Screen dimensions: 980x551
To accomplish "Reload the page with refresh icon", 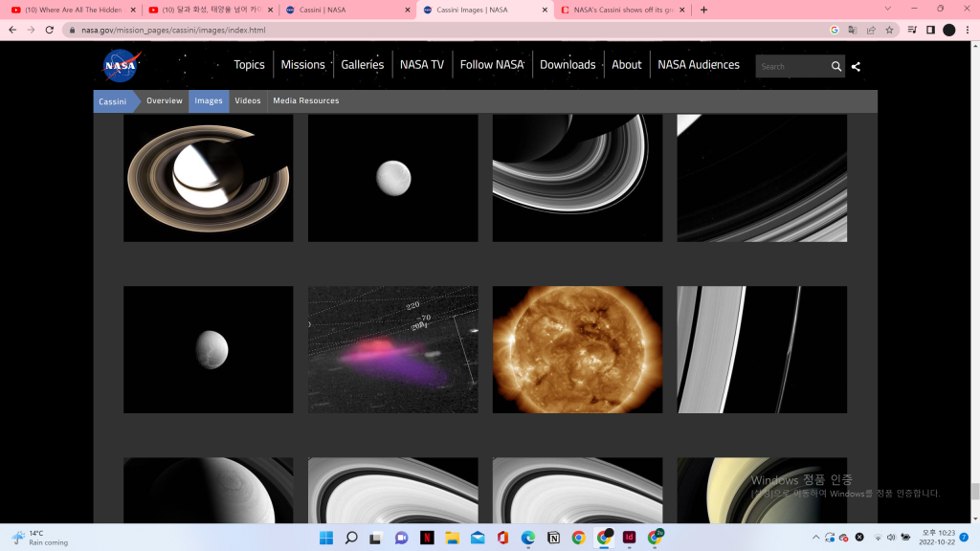I will (50, 30).
